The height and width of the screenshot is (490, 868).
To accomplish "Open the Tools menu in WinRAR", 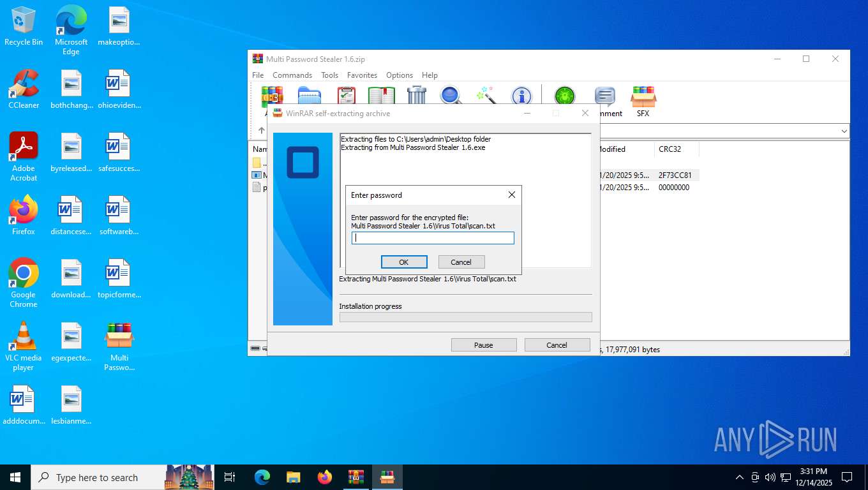I will click(329, 75).
